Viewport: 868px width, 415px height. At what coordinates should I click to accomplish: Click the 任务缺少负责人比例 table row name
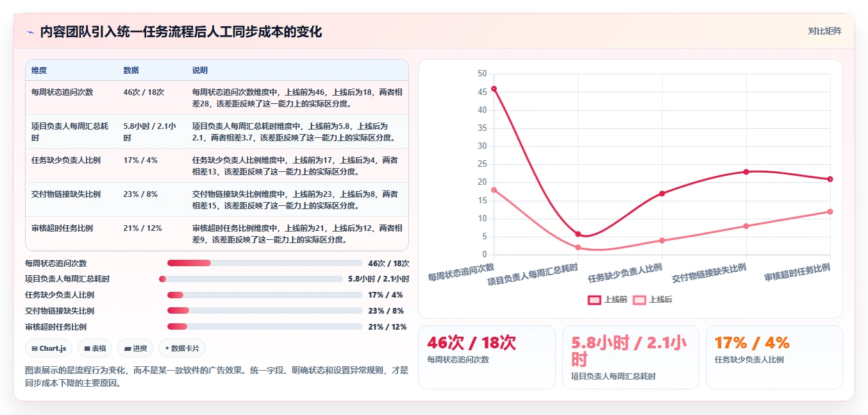pyautogui.click(x=66, y=160)
